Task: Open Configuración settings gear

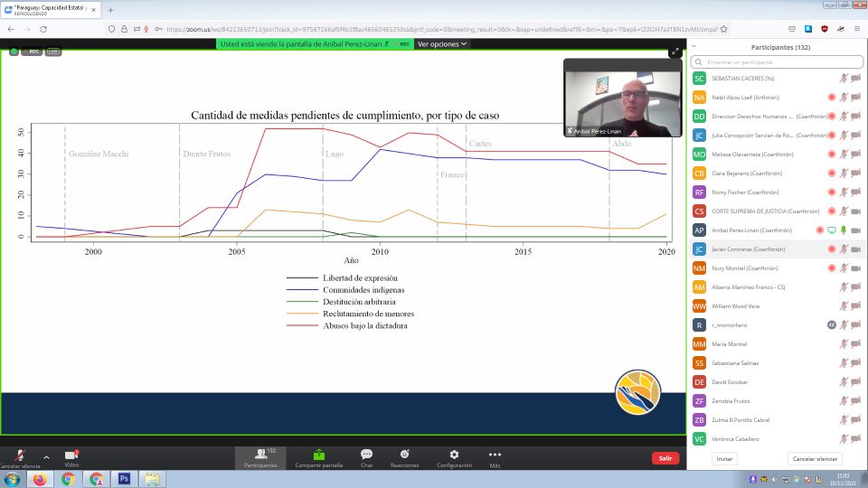Action: pos(454,458)
